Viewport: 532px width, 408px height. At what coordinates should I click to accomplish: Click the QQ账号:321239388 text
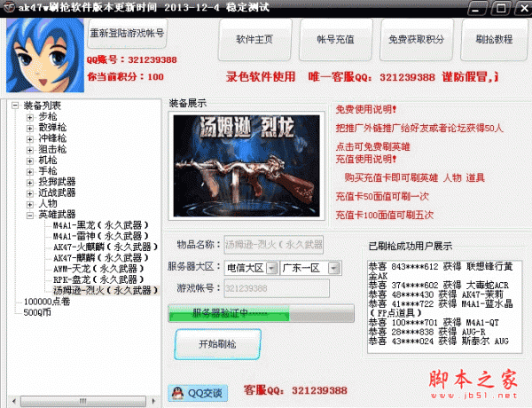pos(131,59)
